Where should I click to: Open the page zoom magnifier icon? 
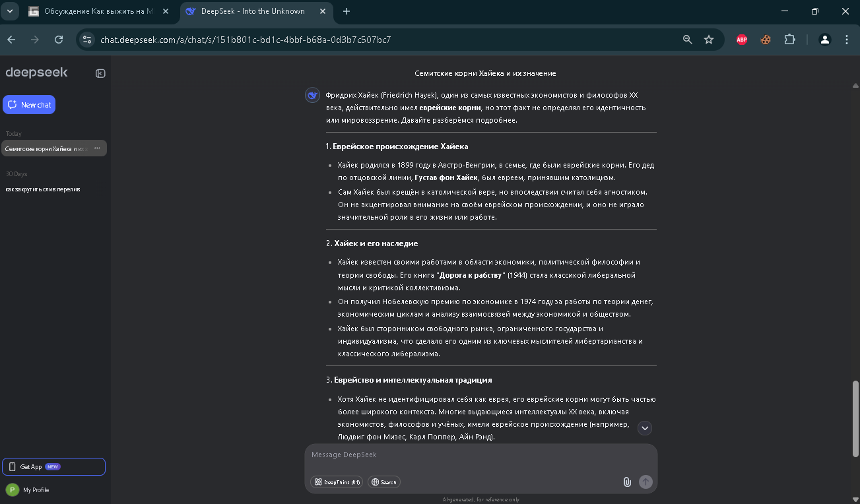[x=687, y=40]
